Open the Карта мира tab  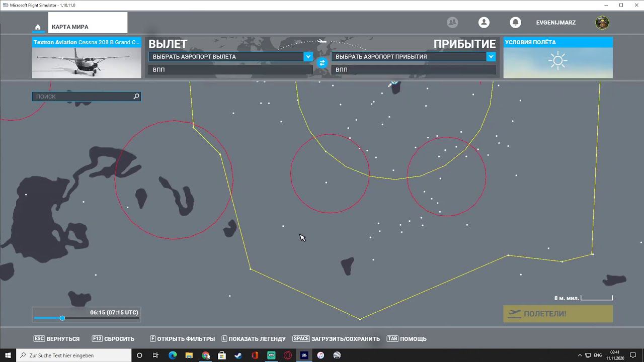coord(88,23)
